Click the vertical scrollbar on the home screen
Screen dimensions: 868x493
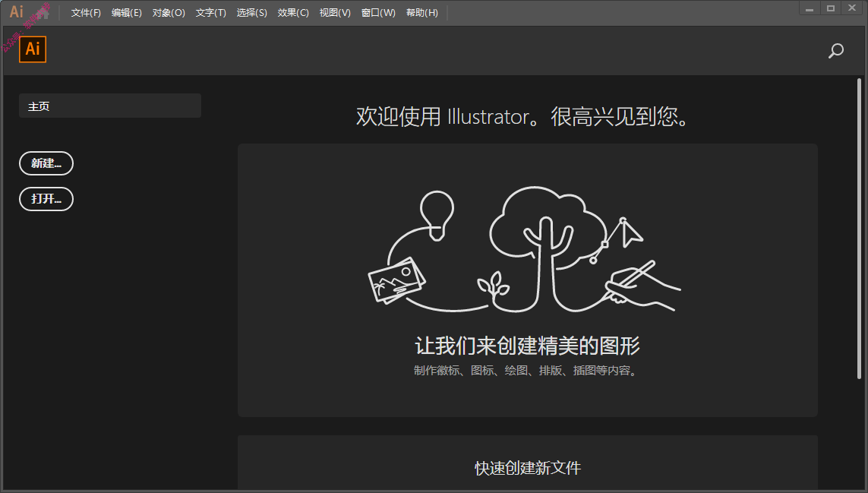click(x=859, y=229)
